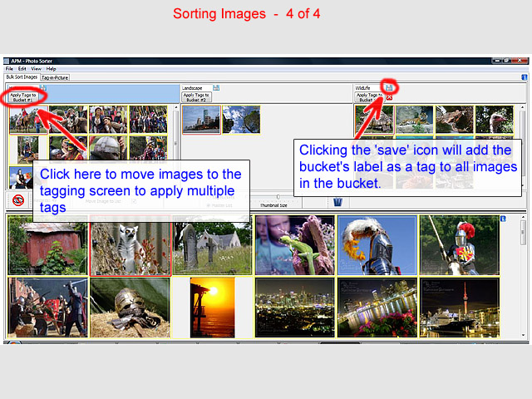
Task: Click the save icon beside the Wildlife label
Action: (389, 88)
